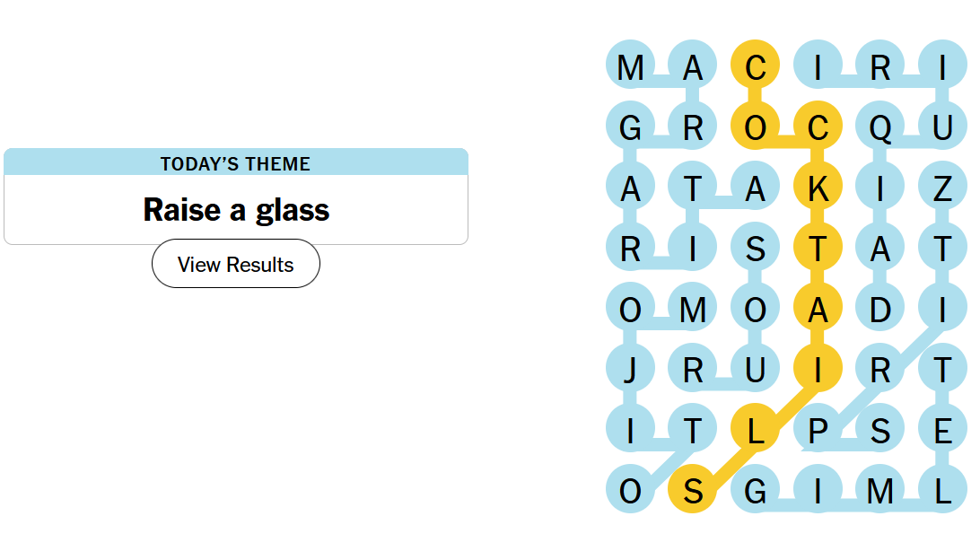The image size is (980, 551).
Task: Click the yellow letter I tile
Action: pyautogui.click(x=817, y=370)
